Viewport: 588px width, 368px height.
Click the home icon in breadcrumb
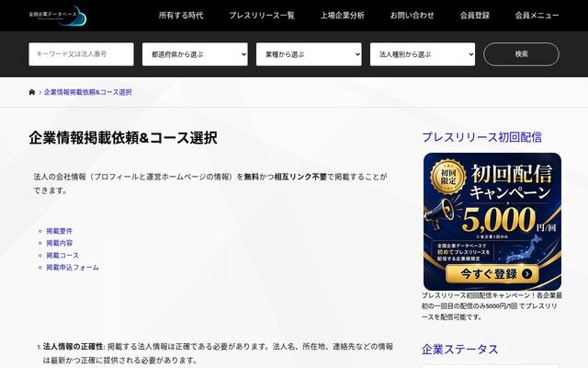[32, 92]
